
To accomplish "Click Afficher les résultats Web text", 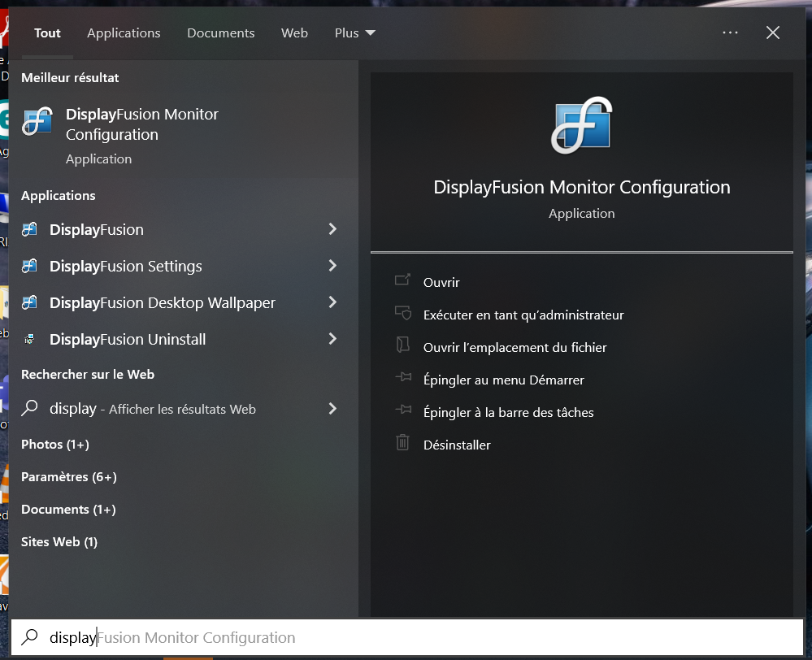I will coord(182,410).
